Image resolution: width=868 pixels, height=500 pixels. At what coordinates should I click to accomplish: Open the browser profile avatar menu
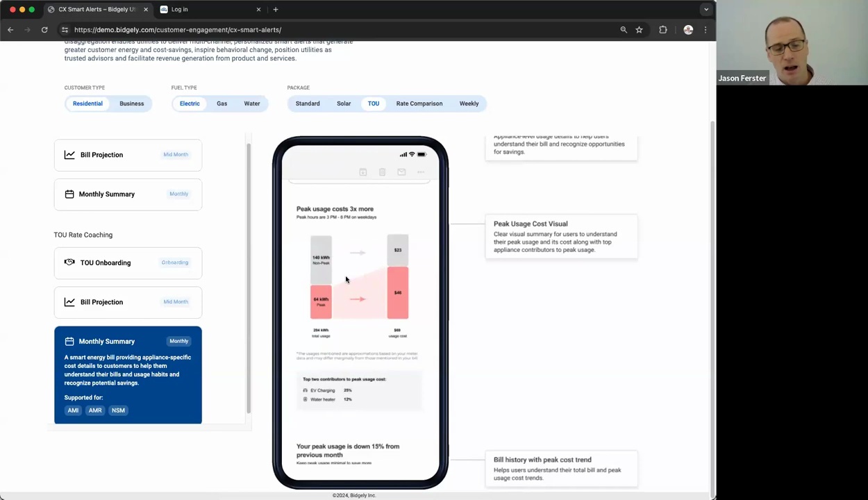coord(688,29)
